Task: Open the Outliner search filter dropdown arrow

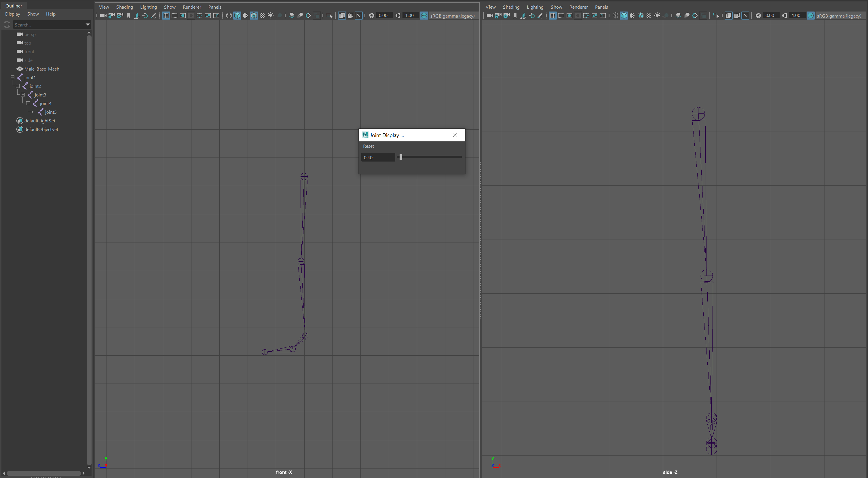Action: [88, 24]
